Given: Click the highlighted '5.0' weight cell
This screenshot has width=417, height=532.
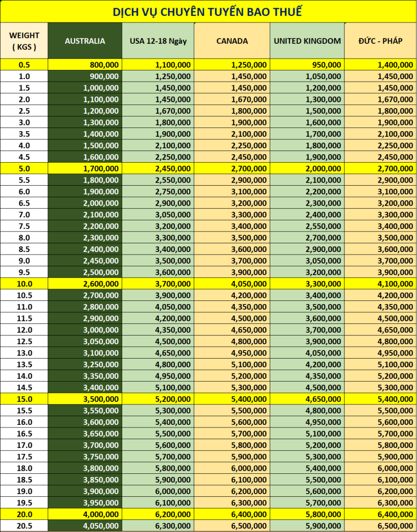Looking at the screenshot, I should click(24, 168).
